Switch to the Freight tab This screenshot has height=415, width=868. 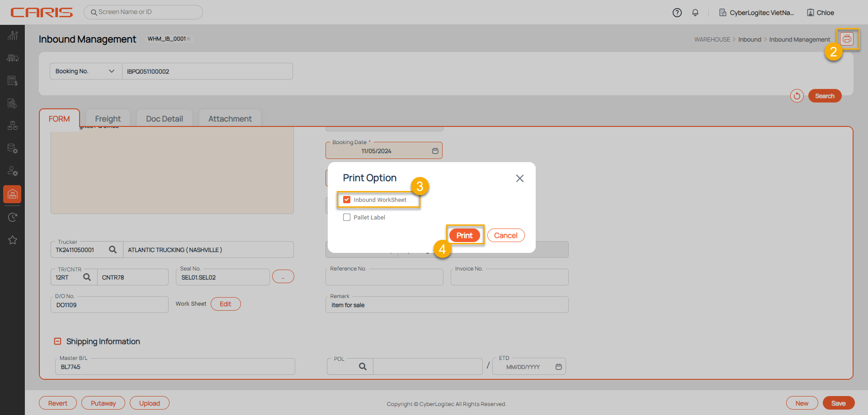tap(108, 119)
